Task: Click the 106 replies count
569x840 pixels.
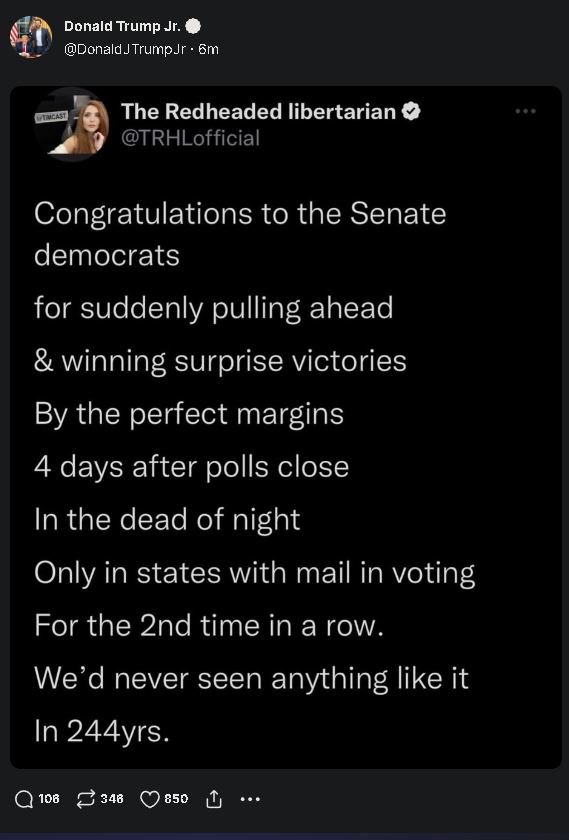Action: click(49, 799)
